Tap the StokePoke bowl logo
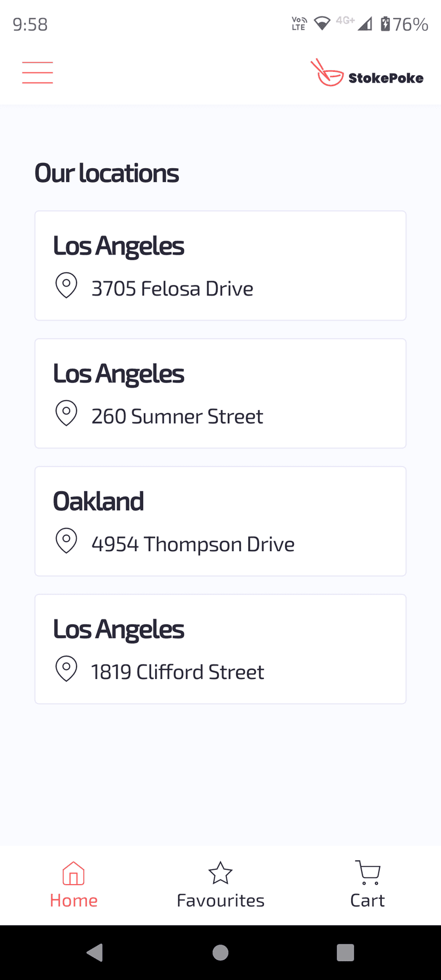Image resolution: width=441 pixels, height=980 pixels. 327,72
